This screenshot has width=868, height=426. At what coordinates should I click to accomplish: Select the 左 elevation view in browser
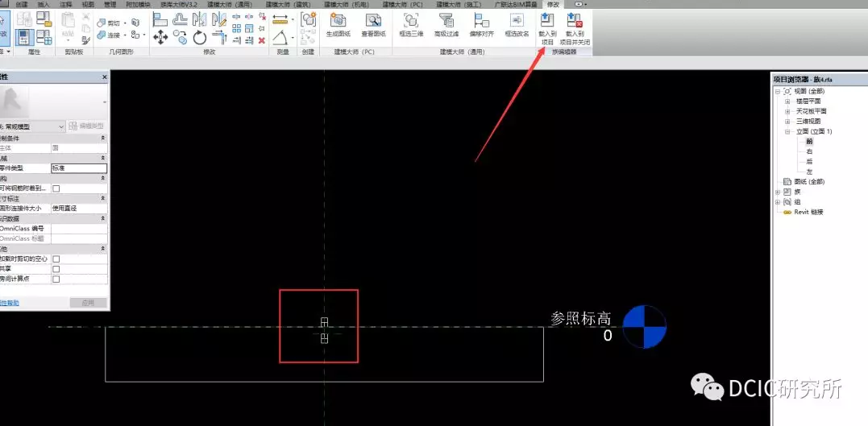click(809, 172)
